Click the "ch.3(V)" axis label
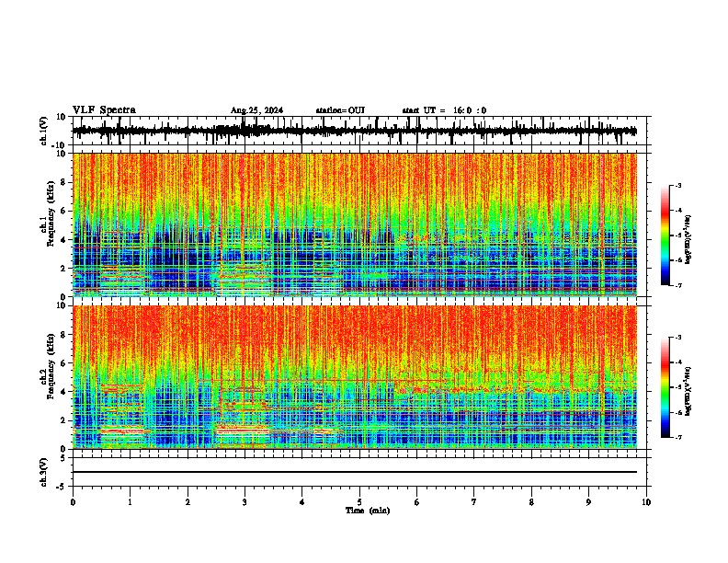The image size is (728, 563). (x=44, y=472)
